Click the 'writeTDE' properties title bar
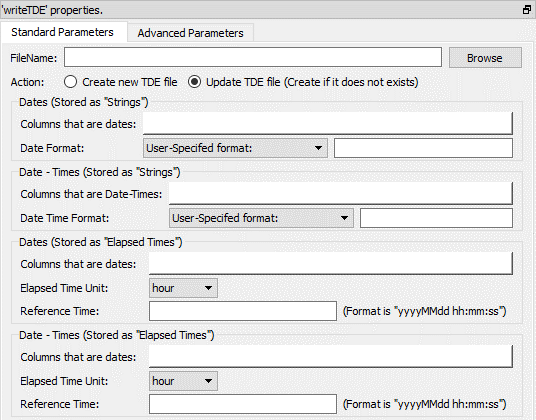536x420 pixels. tap(260, 10)
